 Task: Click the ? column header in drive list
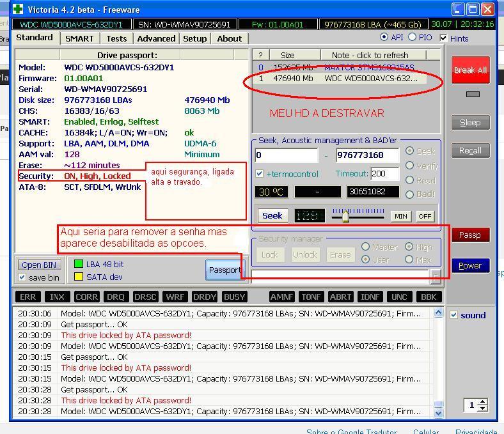tap(261, 55)
